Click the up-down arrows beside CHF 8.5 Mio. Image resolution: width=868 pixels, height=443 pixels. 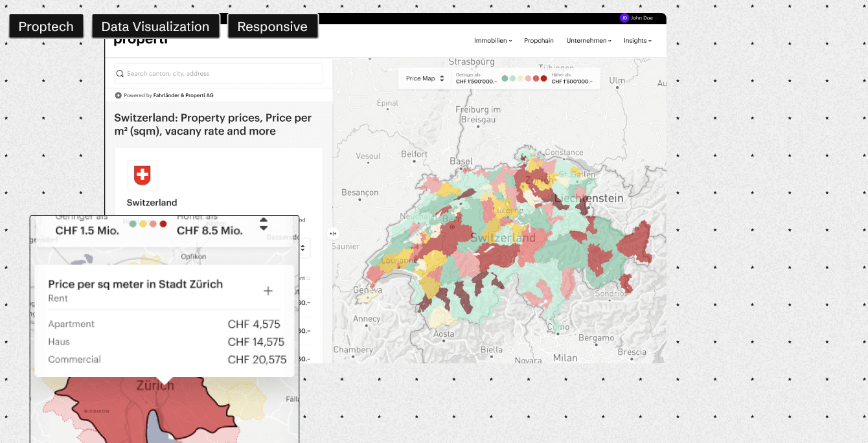pos(264,224)
